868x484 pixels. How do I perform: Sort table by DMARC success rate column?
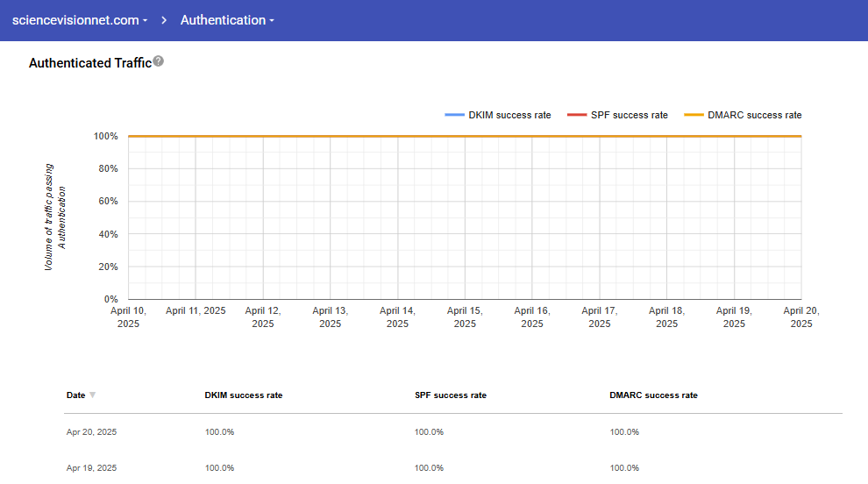653,395
